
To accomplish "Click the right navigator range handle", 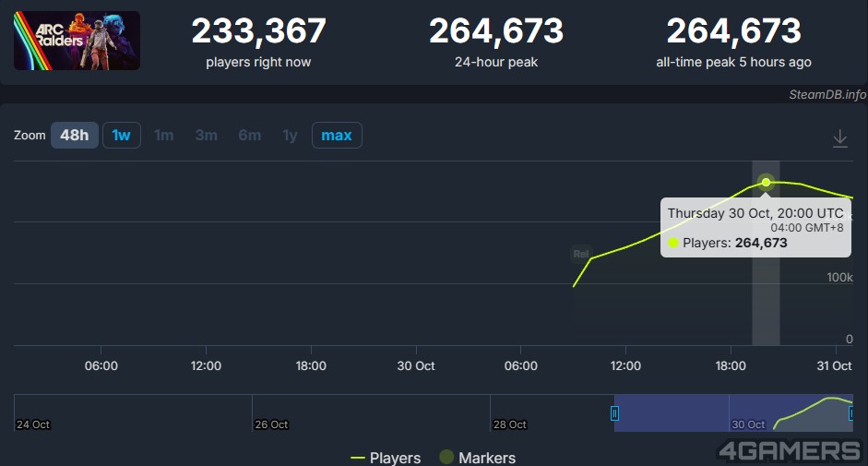I will coord(852,413).
